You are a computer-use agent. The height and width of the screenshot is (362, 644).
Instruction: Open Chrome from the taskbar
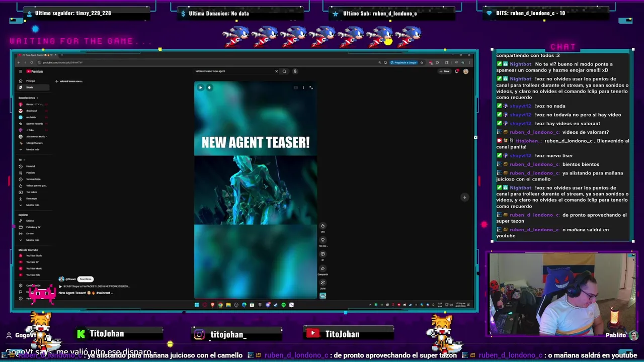pos(220,305)
